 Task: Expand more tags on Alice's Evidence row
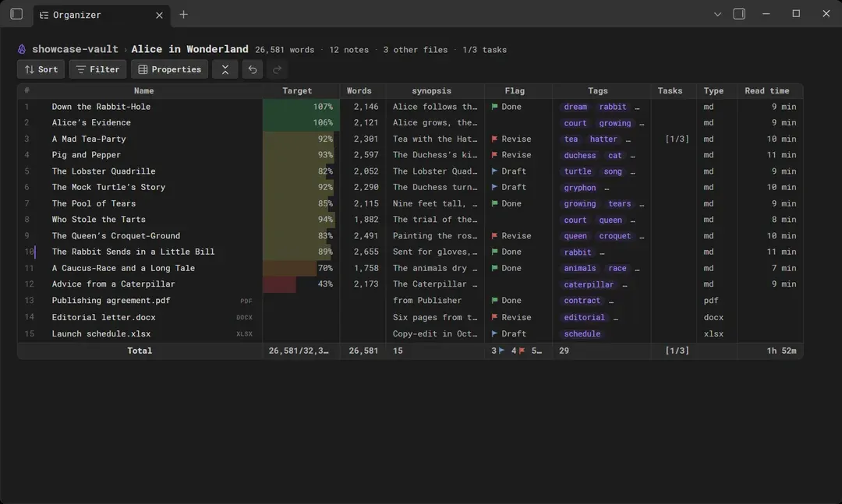642,124
